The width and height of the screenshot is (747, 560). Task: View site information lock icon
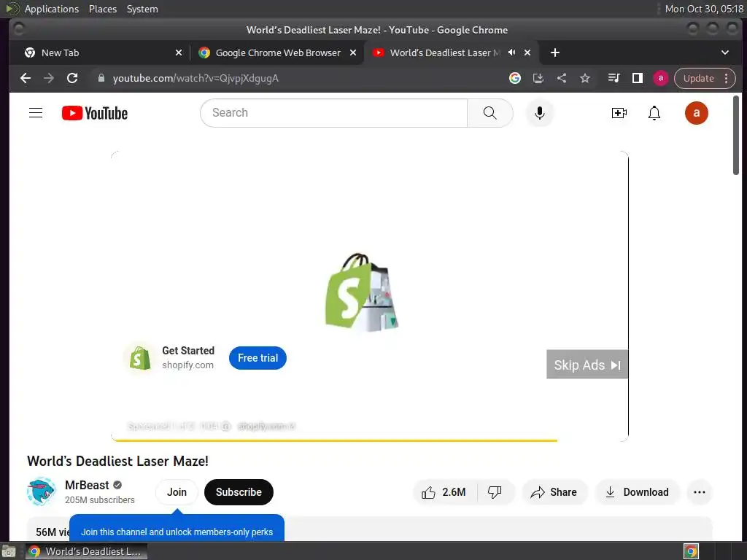[101, 78]
